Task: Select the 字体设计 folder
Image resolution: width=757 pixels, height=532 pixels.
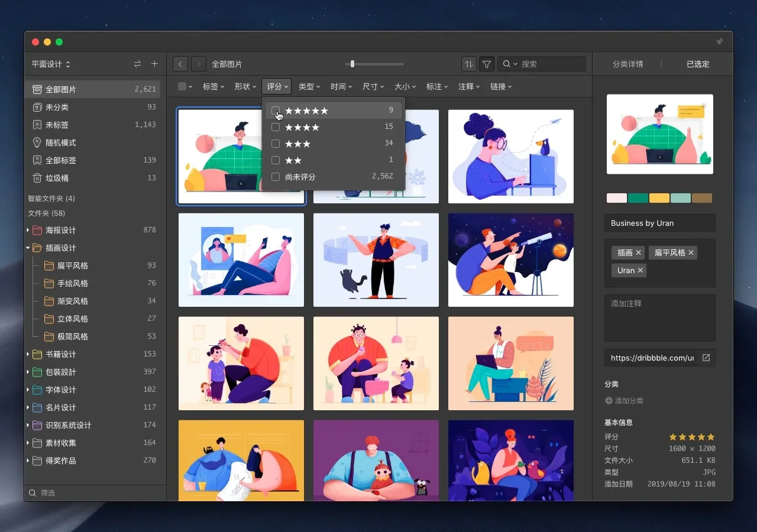Action: pyautogui.click(x=92, y=390)
